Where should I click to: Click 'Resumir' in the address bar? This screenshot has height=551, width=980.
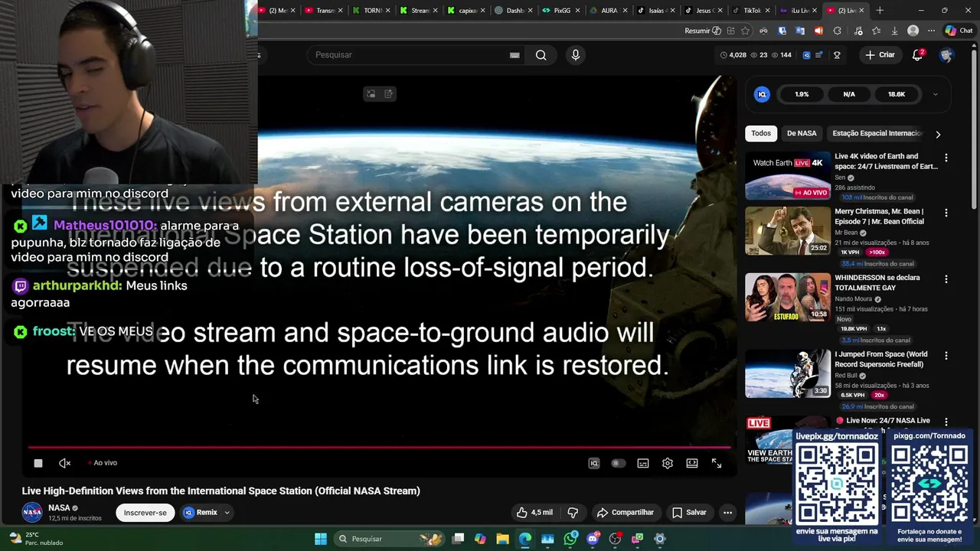pos(703,31)
